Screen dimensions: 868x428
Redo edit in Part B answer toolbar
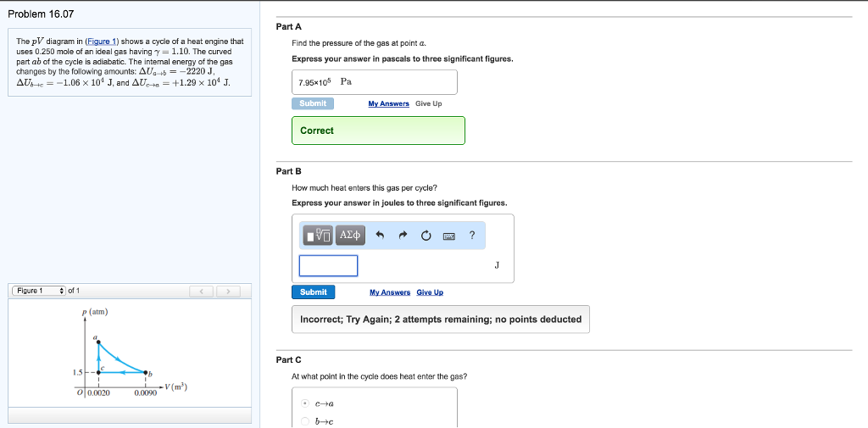[403, 236]
